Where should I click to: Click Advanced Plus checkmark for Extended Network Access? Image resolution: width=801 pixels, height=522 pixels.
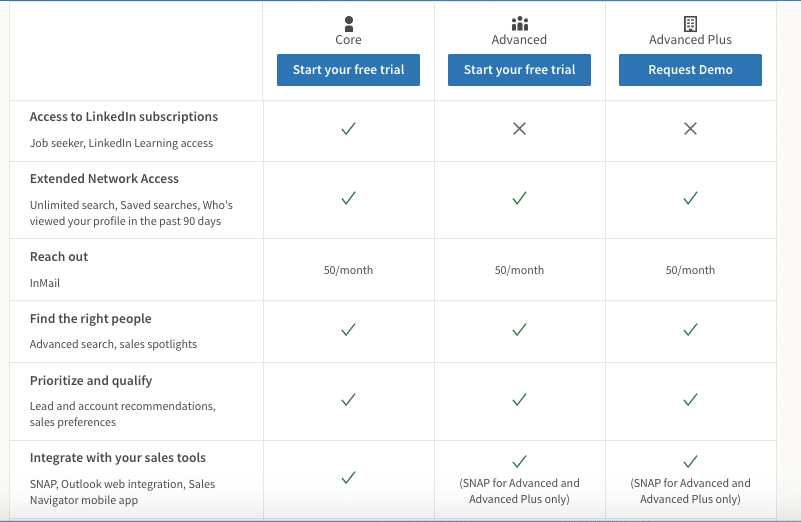click(x=690, y=199)
